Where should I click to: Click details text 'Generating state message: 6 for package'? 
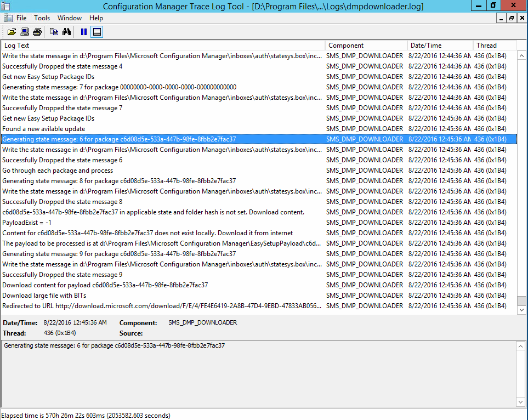click(114, 345)
